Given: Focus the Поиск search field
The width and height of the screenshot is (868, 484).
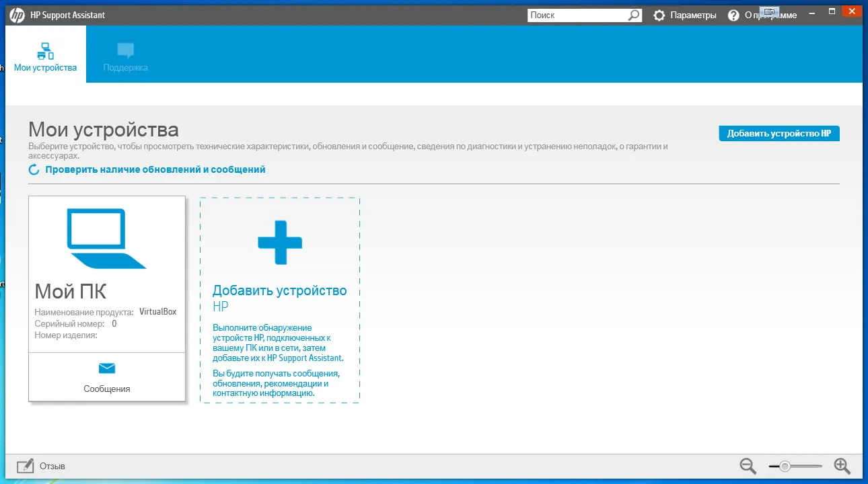Looking at the screenshot, I should [578, 15].
